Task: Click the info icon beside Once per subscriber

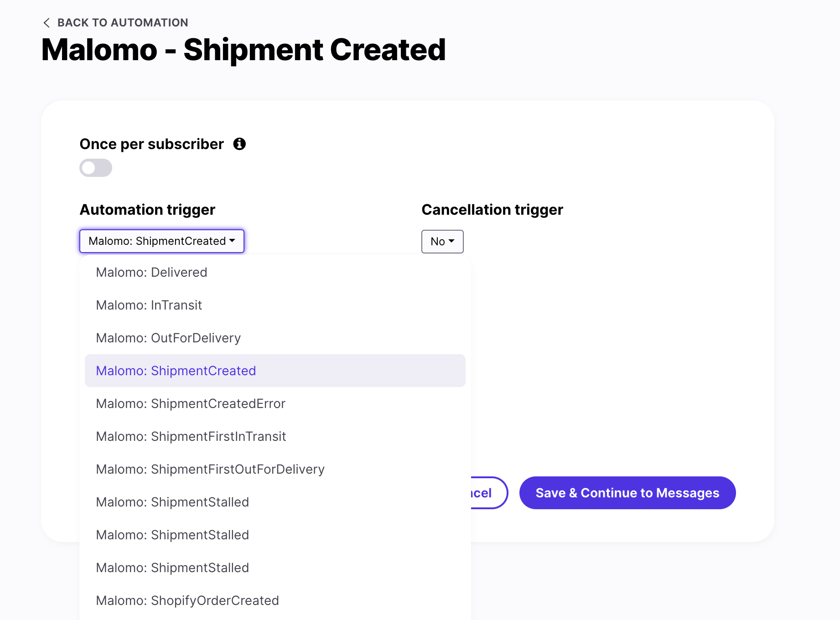Action: 239,144
